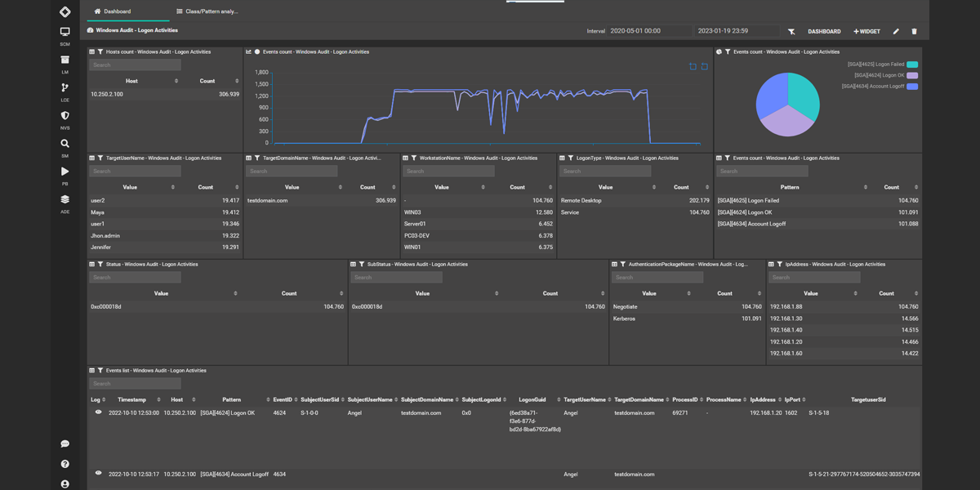Open the PB play module
This screenshot has height=490, width=980.
[x=65, y=171]
